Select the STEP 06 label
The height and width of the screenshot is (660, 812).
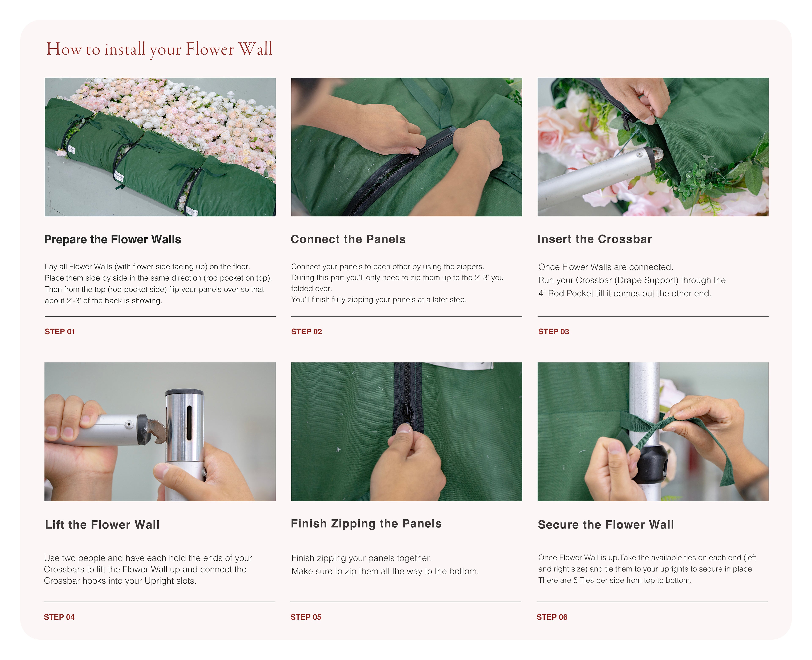coord(552,617)
